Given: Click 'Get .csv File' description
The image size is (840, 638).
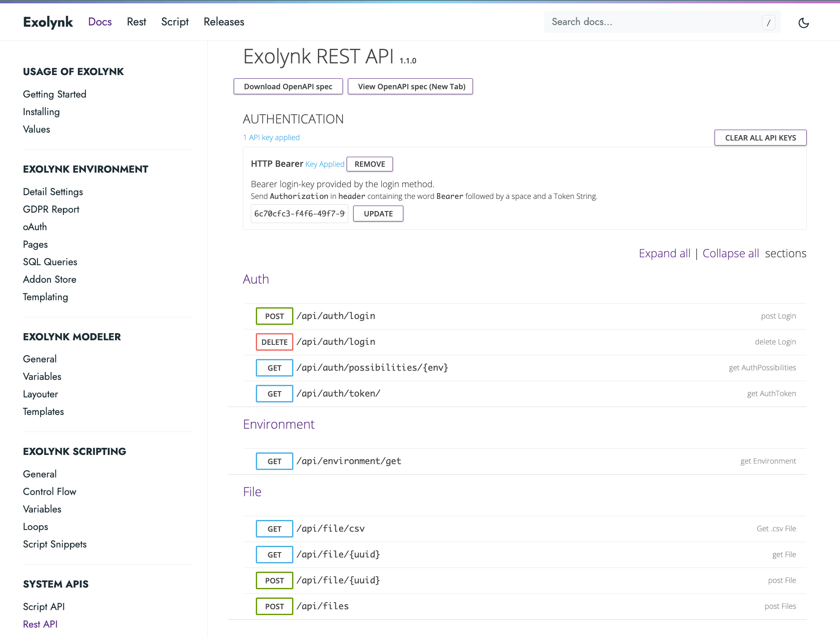Looking at the screenshot, I should [x=776, y=528].
